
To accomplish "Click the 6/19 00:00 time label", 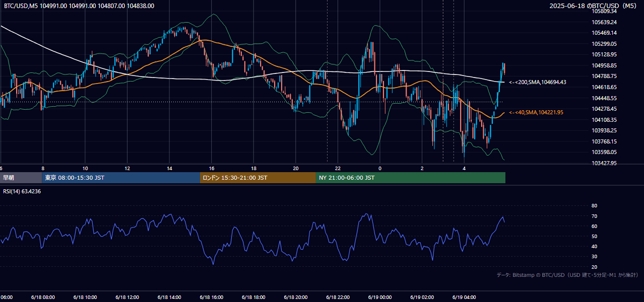I will [380, 297].
